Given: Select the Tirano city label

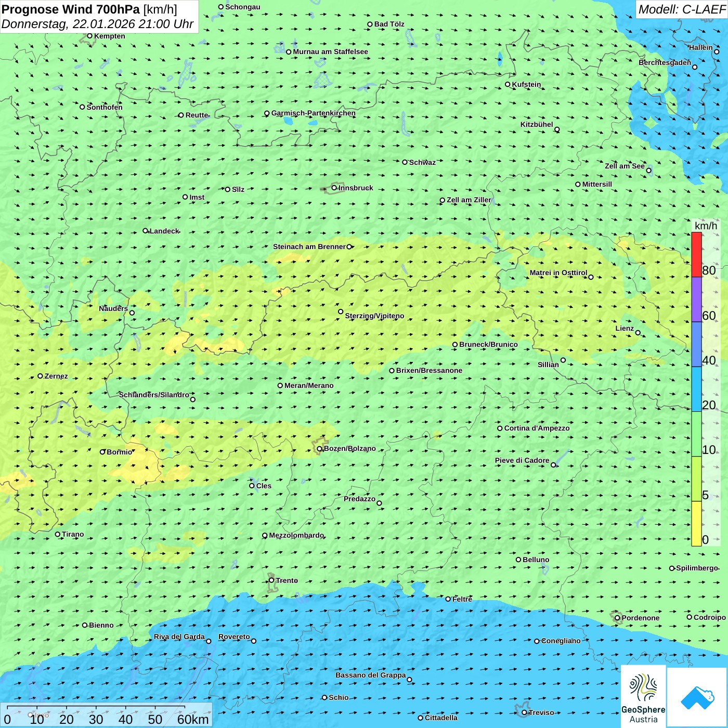Looking at the screenshot, I should 73,534.
